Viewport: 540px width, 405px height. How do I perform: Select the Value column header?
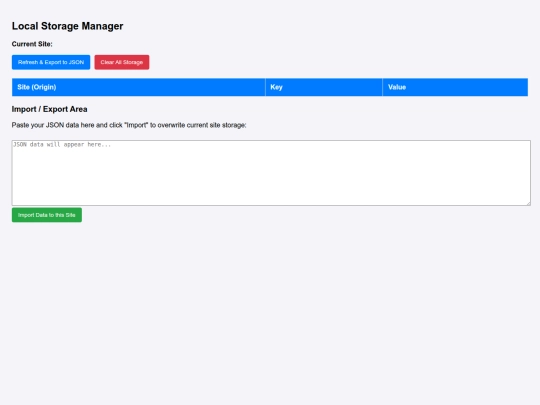point(455,87)
